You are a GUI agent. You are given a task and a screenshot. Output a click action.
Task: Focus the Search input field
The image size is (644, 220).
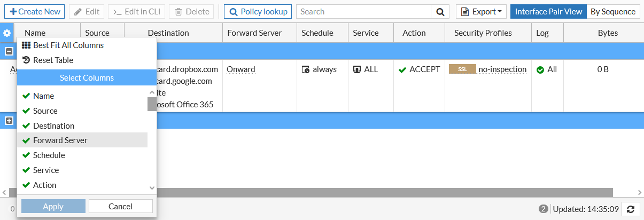click(363, 12)
